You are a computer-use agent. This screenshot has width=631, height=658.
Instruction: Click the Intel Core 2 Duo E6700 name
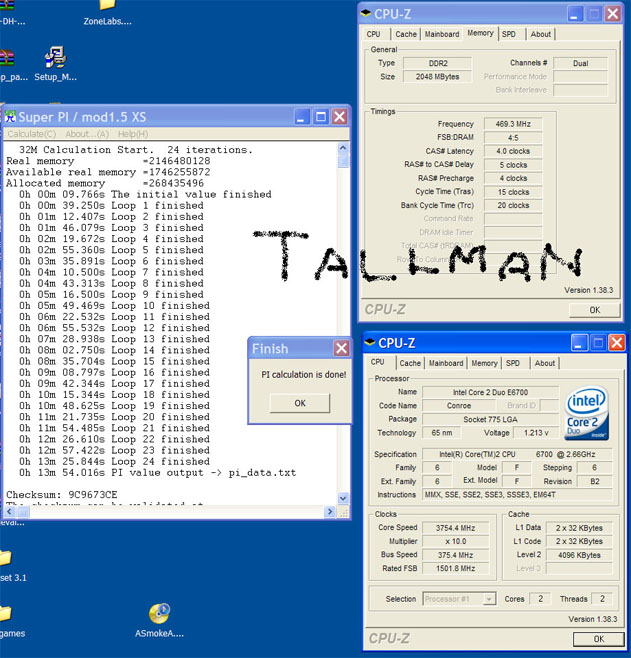490,392
